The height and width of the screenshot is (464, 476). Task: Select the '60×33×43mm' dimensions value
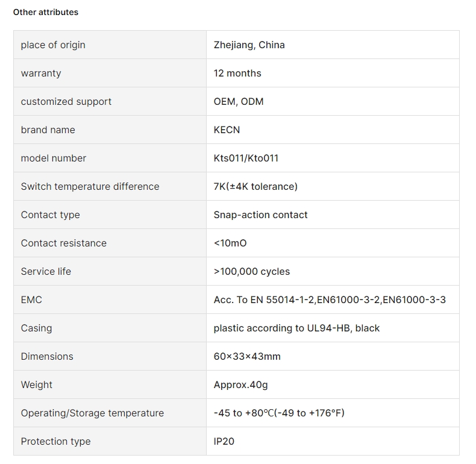pyautogui.click(x=247, y=357)
